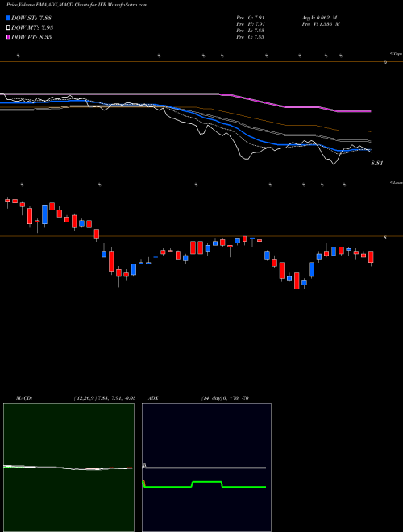Click the 'Pre L: 7.83' value
This screenshot has width=403, height=532.
click(x=251, y=31)
